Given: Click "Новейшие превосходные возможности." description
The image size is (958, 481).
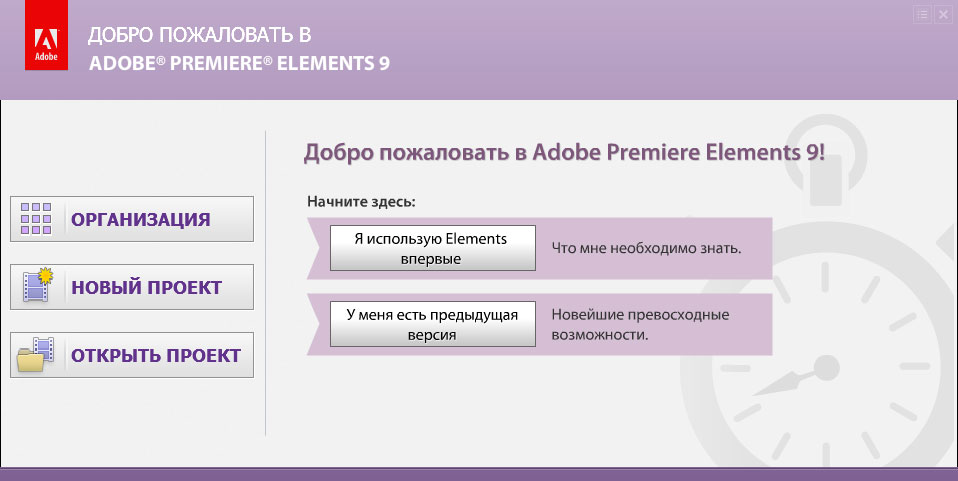Looking at the screenshot, I should [640, 325].
